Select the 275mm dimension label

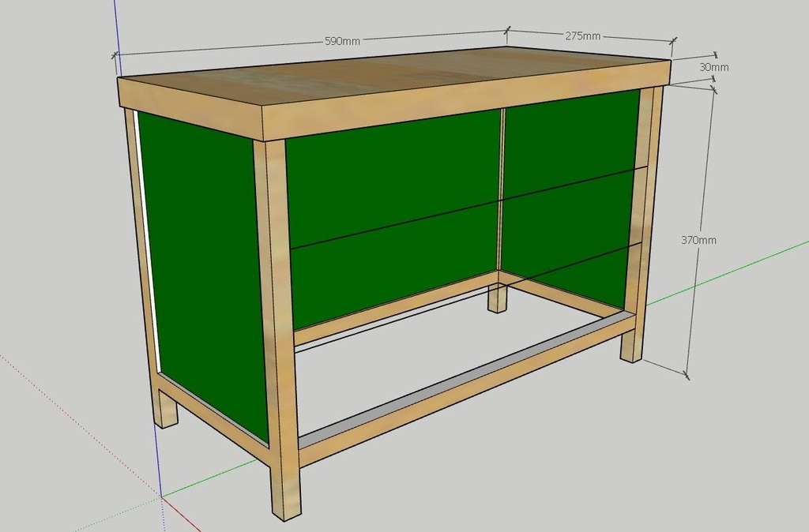click(583, 36)
